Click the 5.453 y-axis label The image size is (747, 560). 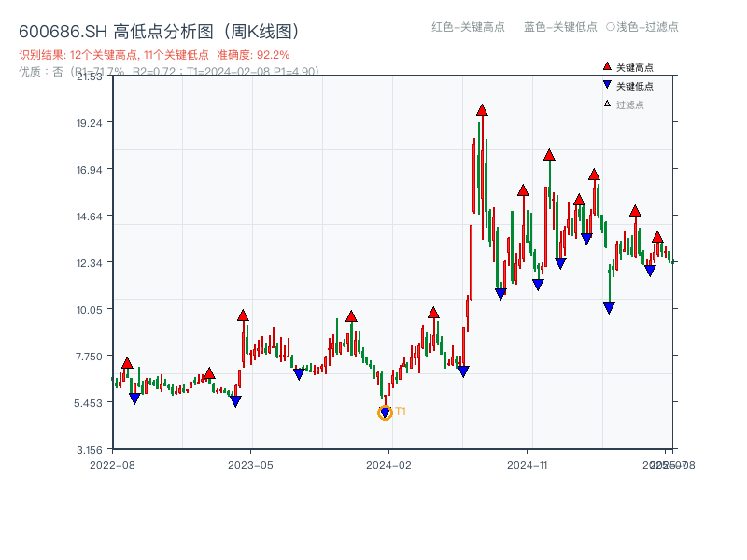pyautogui.click(x=88, y=403)
